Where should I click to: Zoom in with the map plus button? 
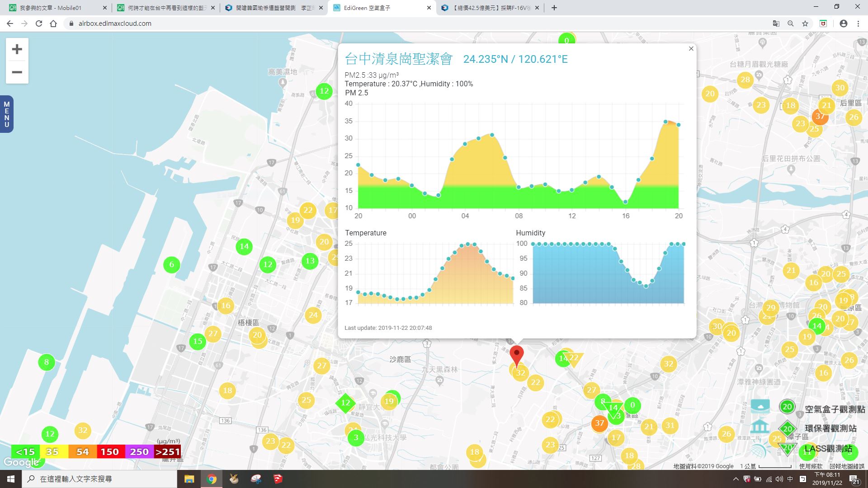coord(17,49)
